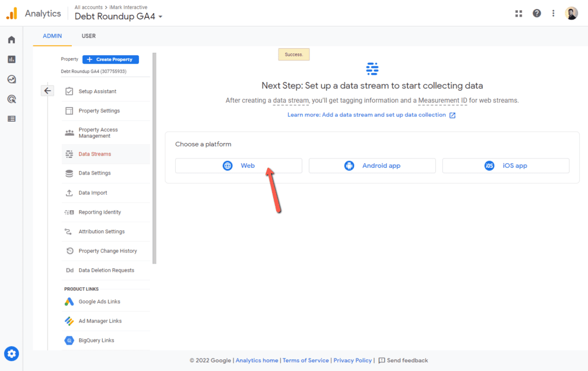This screenshot has height=371, width=588.
Task: Open the Debt Roundup GA4 property dropdown
Action: pyautogui.click(x=118, y=17)
